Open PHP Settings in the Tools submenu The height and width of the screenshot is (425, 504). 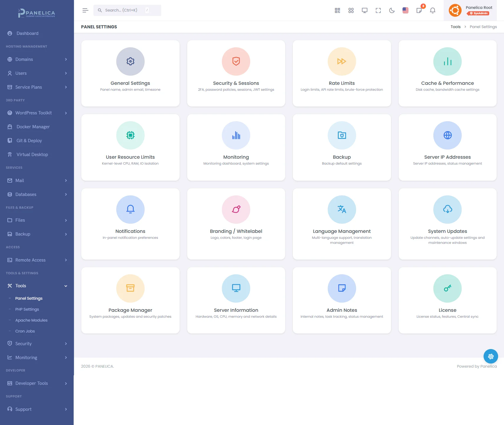click(x=27, y=309)
